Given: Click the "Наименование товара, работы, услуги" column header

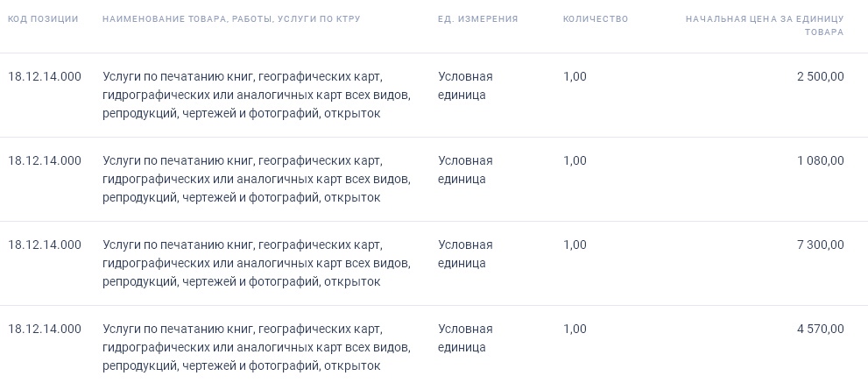Looking at the screenshot, I should [231, 19].
